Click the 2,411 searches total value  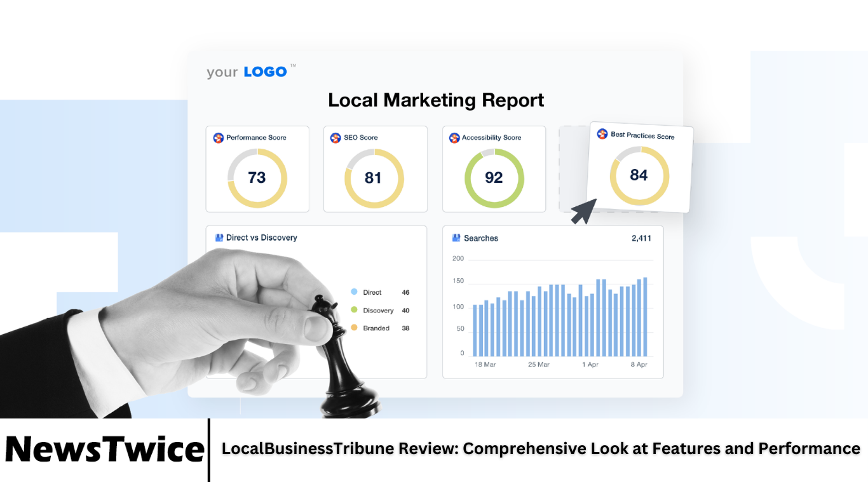(641, 238)
